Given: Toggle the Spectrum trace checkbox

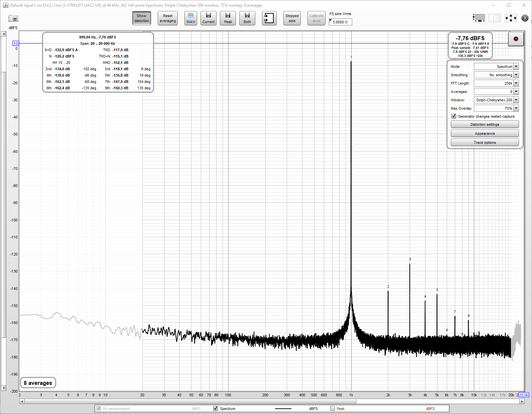Looking at the screenshot, I should pyautogui.click(x=216, y=408).
